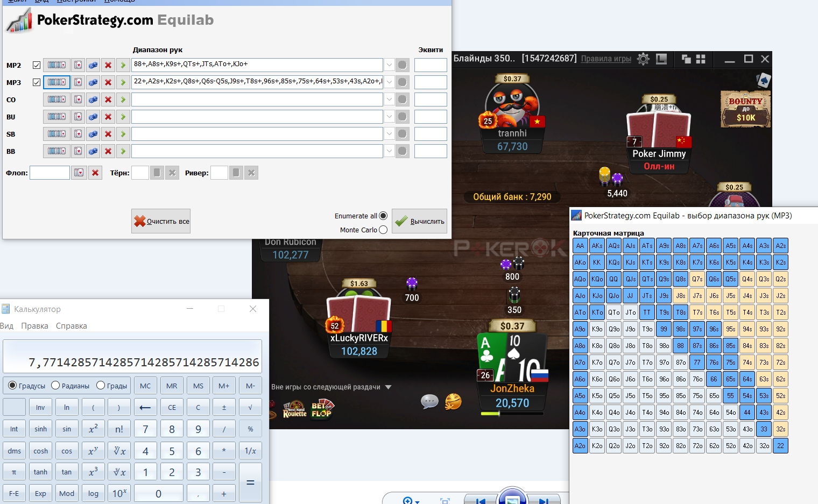Open river card picker icon
Screen dimensions: 818x504
235,173
